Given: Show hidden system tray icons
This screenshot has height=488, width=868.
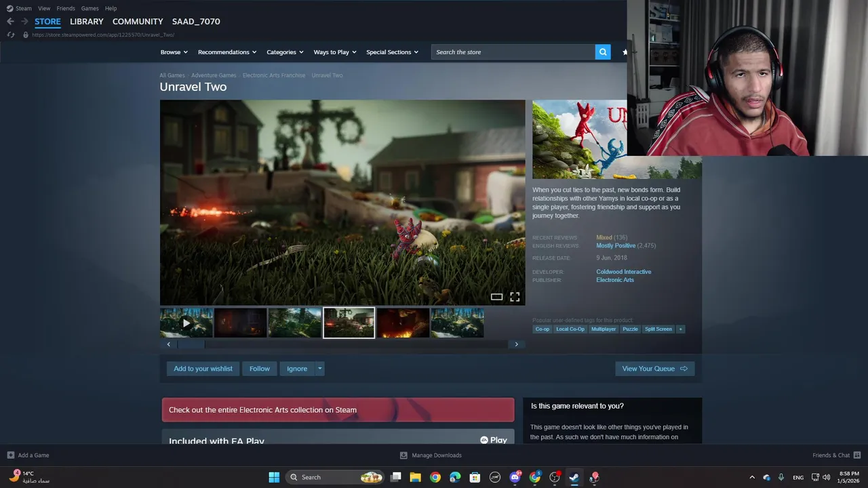Looking at the screenshot, I should (x=751, y=477).
